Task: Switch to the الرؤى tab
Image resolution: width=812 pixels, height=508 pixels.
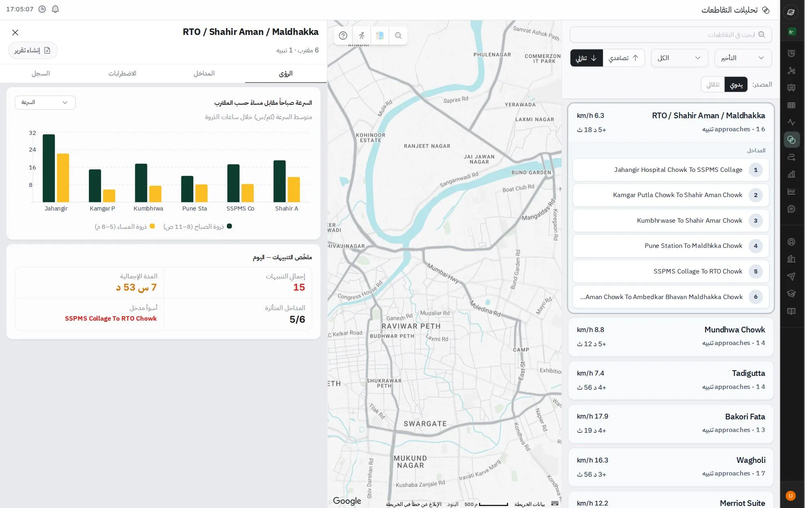Action: pyautogui.click(x=286, y=74)
